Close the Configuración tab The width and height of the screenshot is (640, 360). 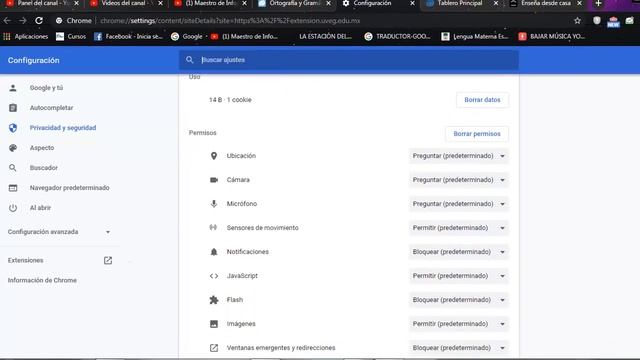pos(412,3)
